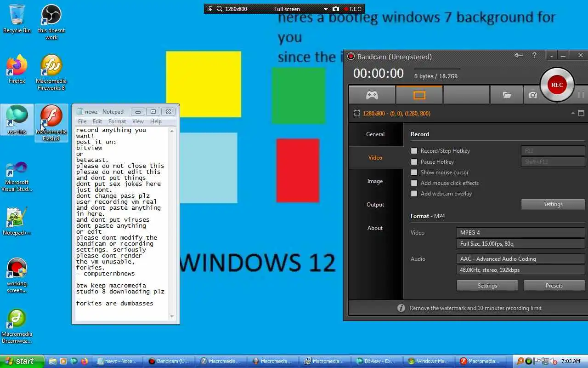Open the Full screen dropdown in top bar

tap(326, 9)
